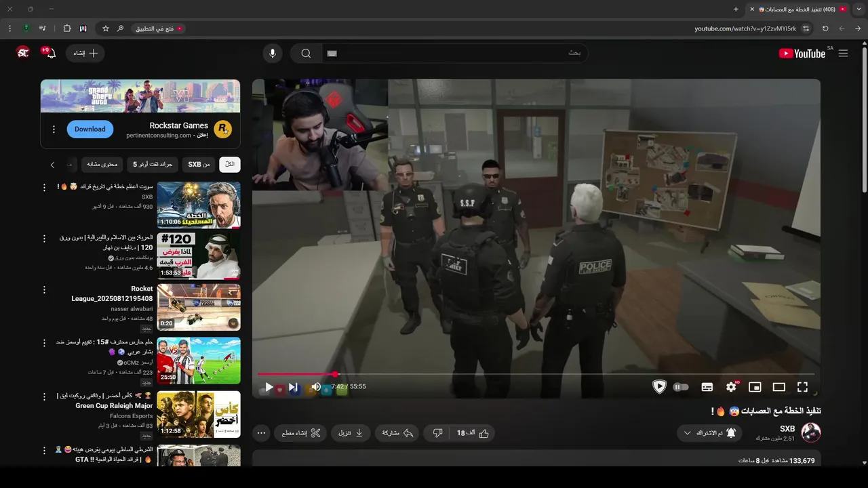Open the Rocket League_20250812195408 title
This screenshot has height=488, width=868.
(x=112, y=293)
